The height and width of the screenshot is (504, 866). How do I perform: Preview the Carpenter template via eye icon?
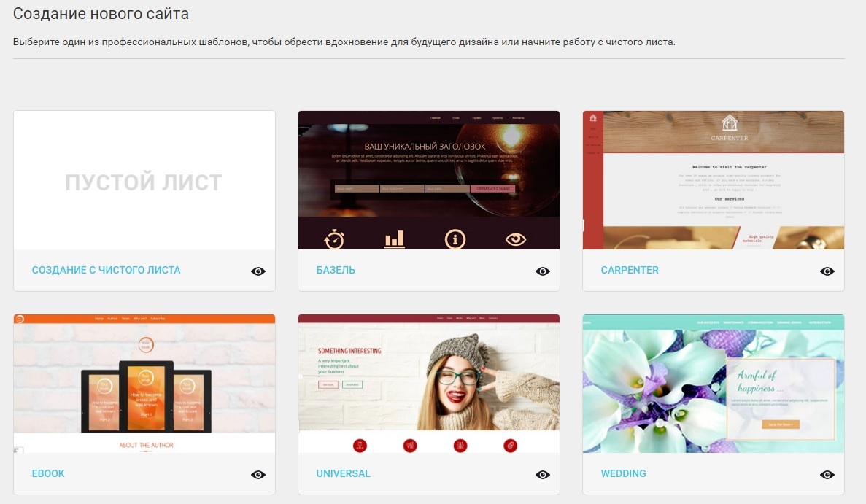pyautogui.click(x=827, y=271)
